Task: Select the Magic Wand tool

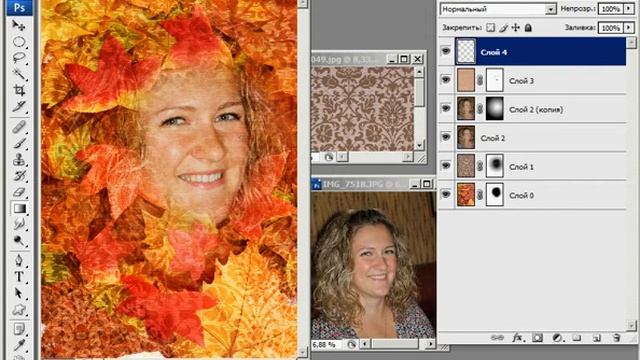Action: (x=19, y=74)
